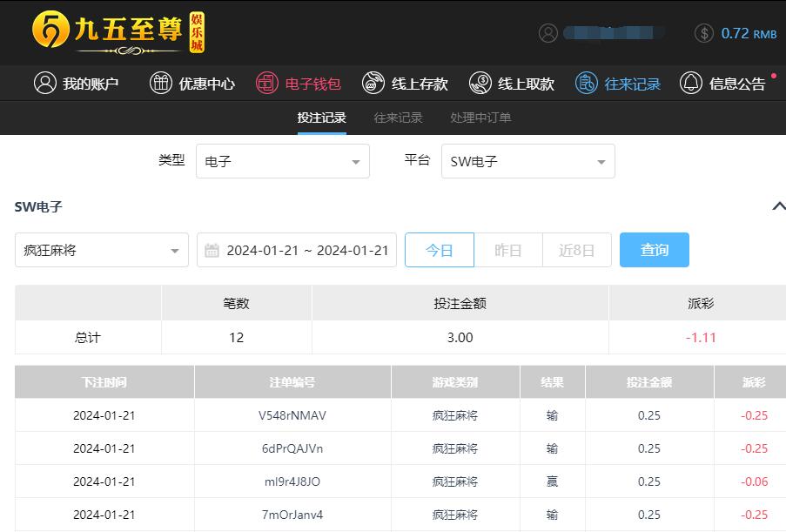Collapse the SW电子 section chevron
786x532 pixels.
pos(778,206)
